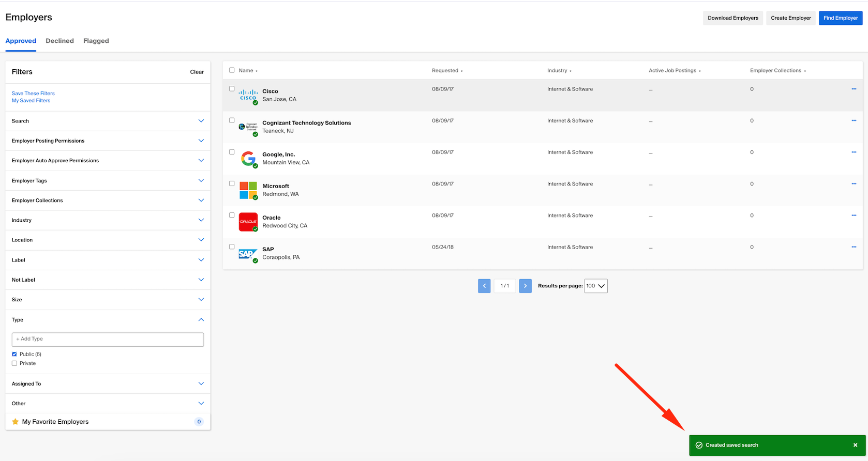This screenshot has width=868, height=461.
Task: Sort the table by Industry column
Action: tap(559, 70)
